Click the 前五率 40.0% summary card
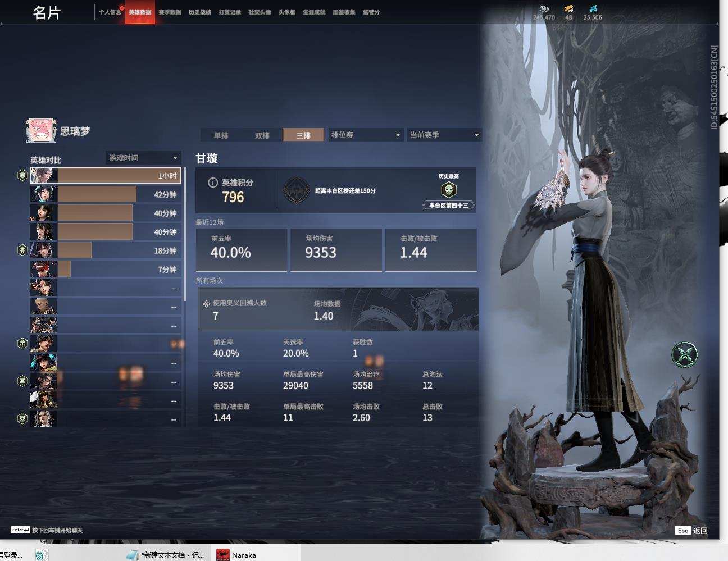Image resolution: width=728 pixels, height=561 pixels. coord(242,250)
